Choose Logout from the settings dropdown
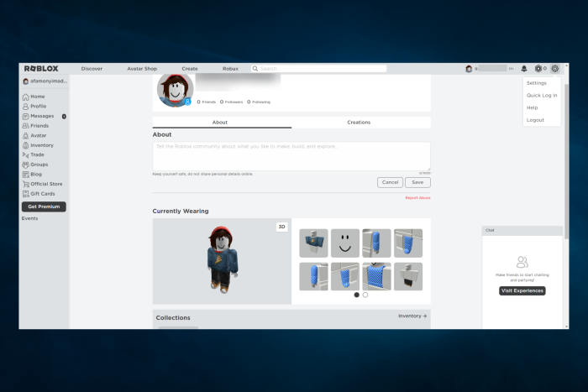Viewport: 588px width, 392px height. click(x=535, y=120)
